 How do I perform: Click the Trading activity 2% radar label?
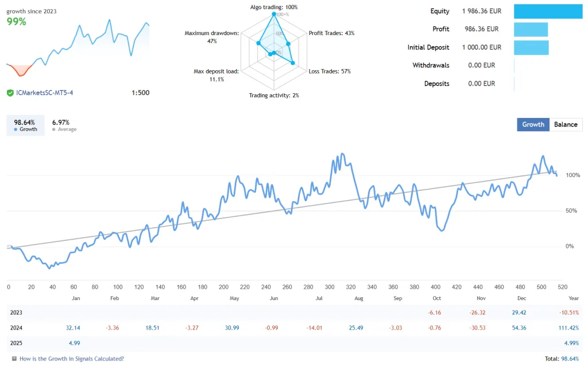point(274,95)
